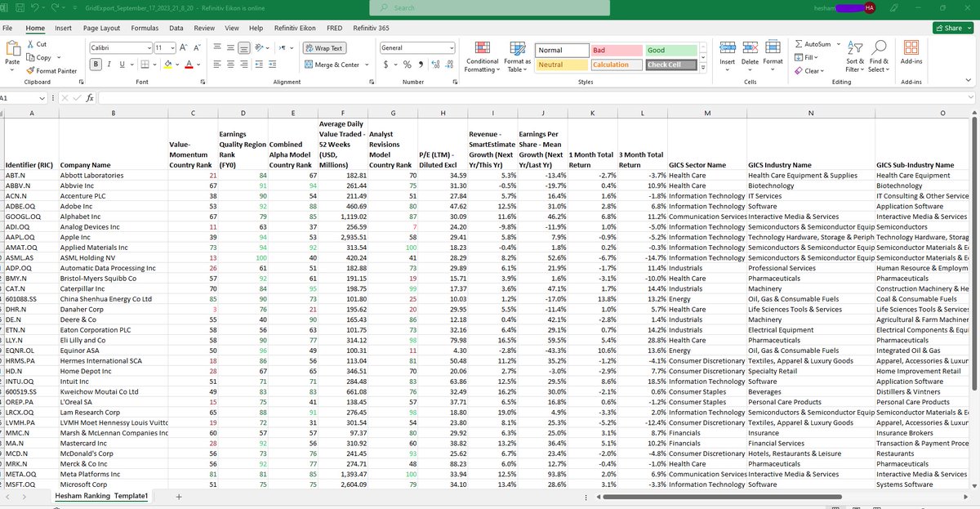Image resolution: width=980 pixels, height=509 pixels.
Task: Increase font size with larger A
Action: pyautogui.click(x=184, y=48)
